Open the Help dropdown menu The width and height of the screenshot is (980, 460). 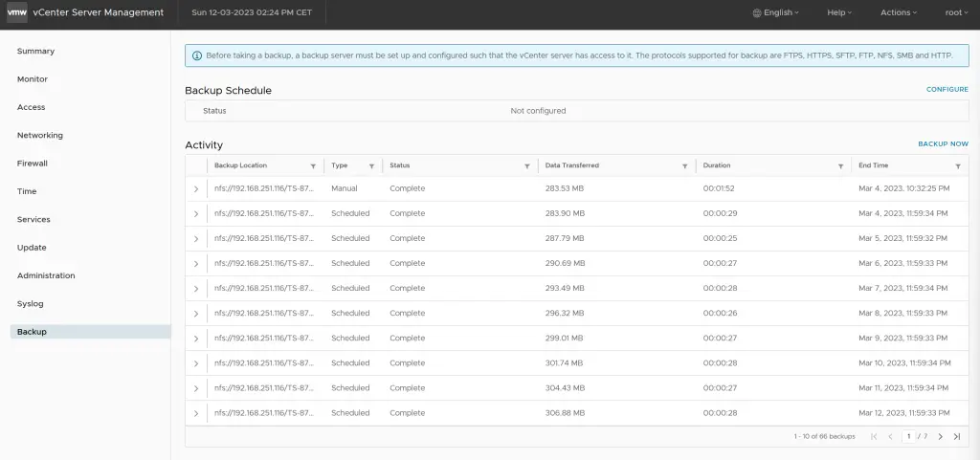pyautogui.click(x=839, y=12)
